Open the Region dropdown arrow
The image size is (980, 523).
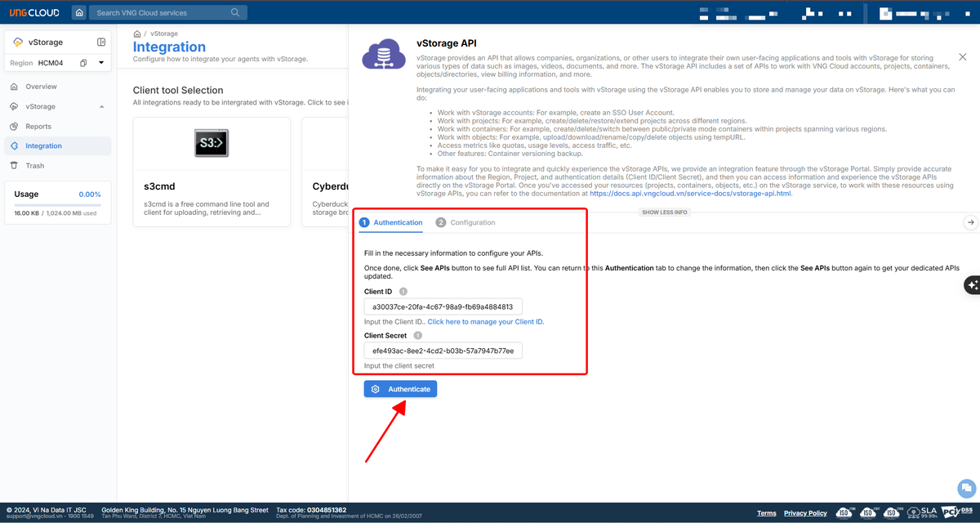[101, 63]
